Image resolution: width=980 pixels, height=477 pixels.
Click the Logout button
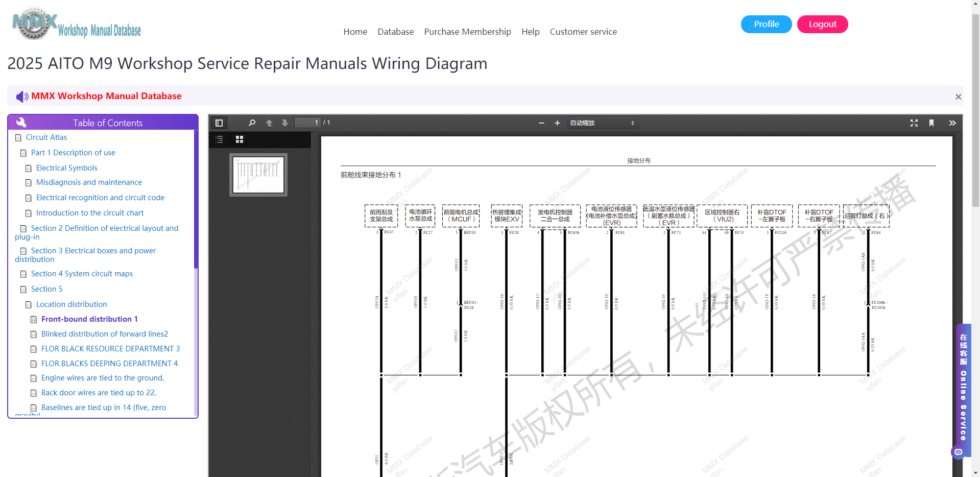click(823, 24)
